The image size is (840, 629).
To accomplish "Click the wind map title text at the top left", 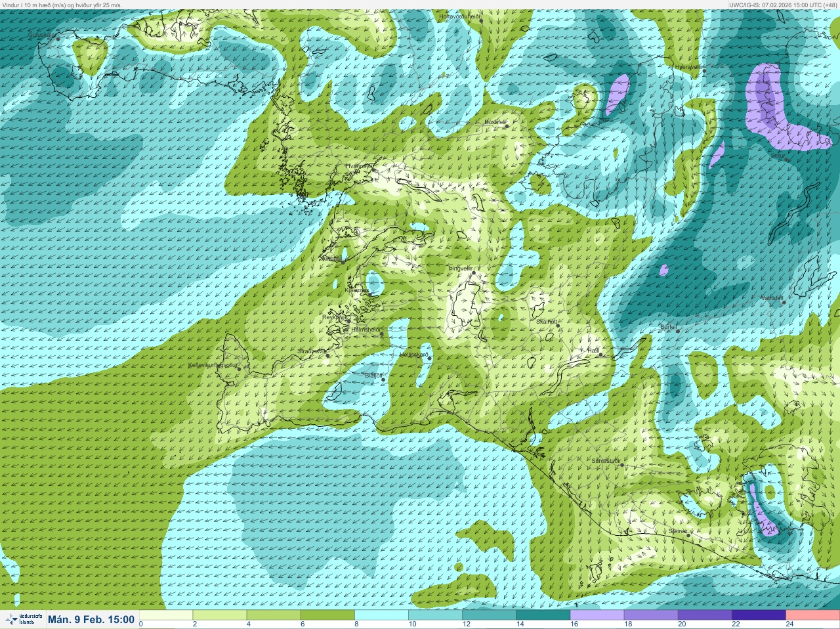I will click(x=61, y=5).
